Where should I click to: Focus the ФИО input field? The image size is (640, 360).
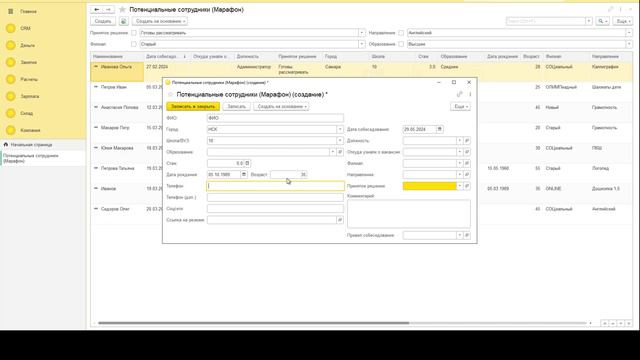(x=275, y=118)
